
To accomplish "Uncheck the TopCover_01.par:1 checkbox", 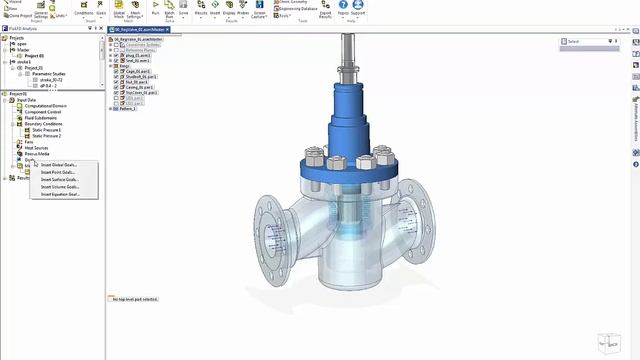I will [116, 93].
